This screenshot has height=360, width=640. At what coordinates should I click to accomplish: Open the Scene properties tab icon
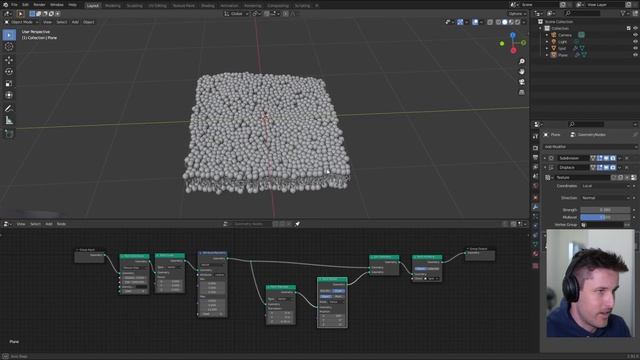pos(535,176)
